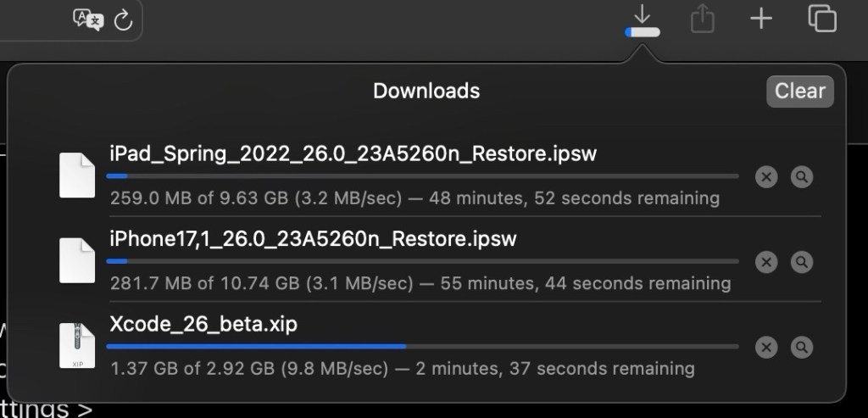This screenshot has height=418, width=868.
Task: Select the Xcode_26_beta.xip filename
Action: click(x=203, y=324)
